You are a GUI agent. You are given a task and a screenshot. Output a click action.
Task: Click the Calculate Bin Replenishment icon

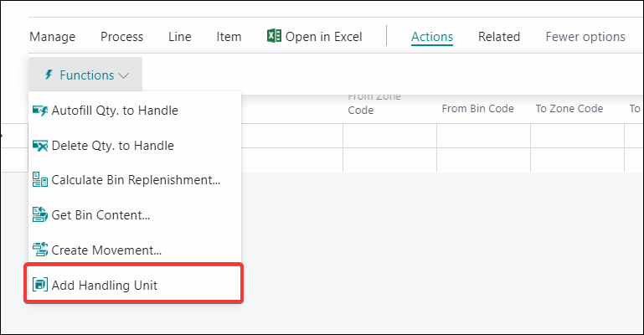point(40,180)
